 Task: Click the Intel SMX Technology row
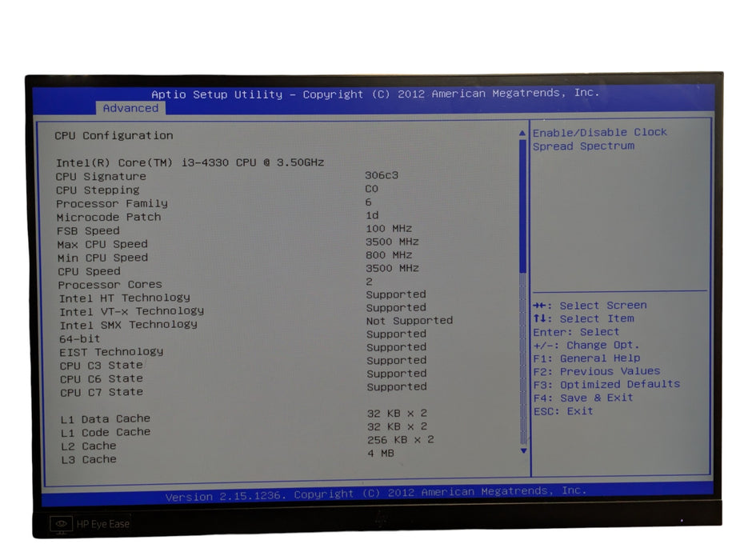coord(256,322)
